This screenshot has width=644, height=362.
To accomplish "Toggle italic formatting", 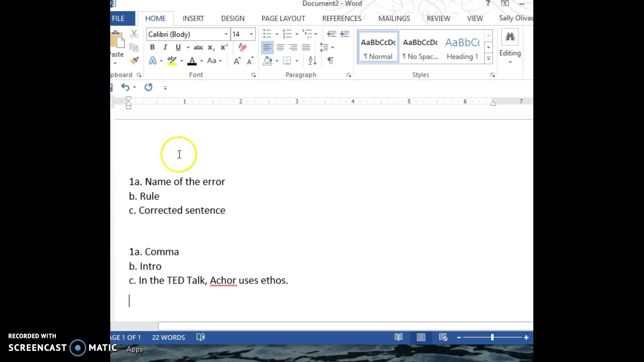I will point(165,47).
